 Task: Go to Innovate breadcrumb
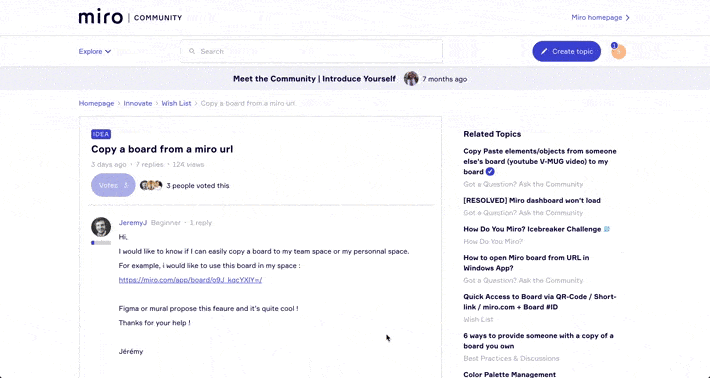tap(138, 103)
